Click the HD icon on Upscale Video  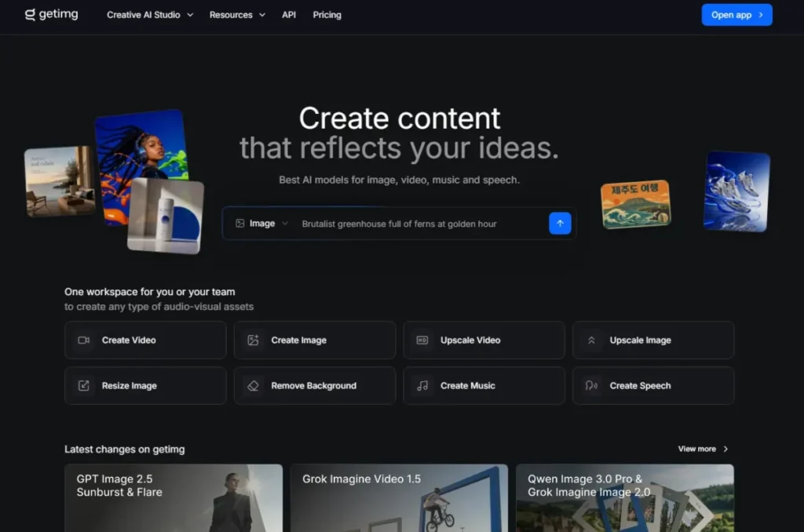coord(422,341)
